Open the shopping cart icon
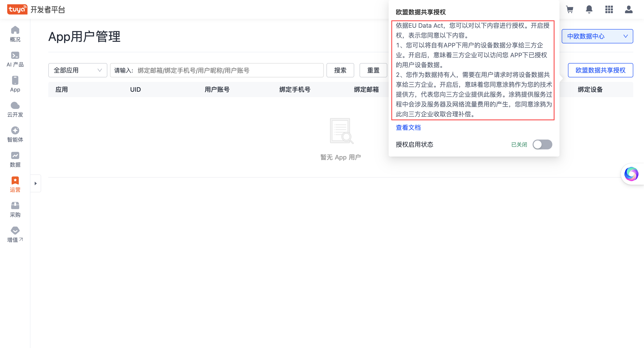Viewport: 644px width, 348px height. [x=570, y=9]
